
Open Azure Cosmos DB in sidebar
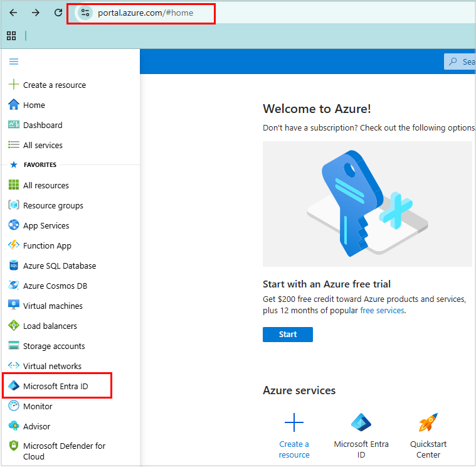55,286
